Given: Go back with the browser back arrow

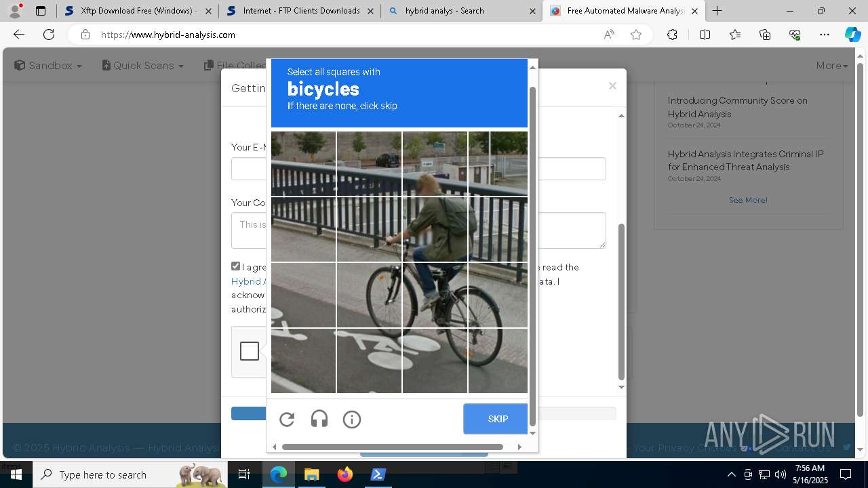Looking at the screenshot, I should click(19, 35).
